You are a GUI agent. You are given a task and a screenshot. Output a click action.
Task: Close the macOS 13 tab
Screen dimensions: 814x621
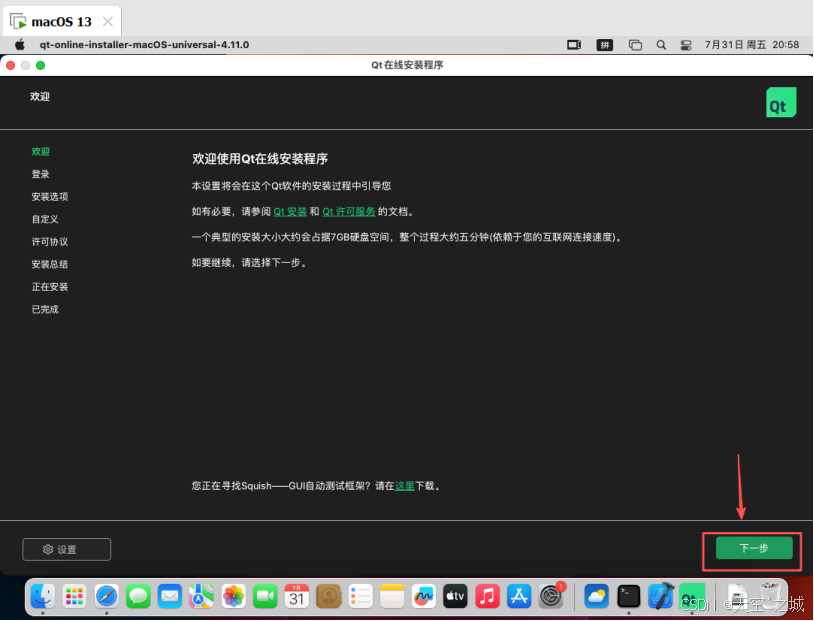click(108, 22)
